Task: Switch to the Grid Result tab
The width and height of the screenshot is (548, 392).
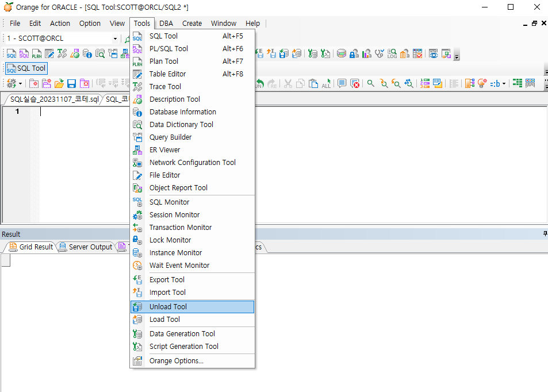Action: [32, 247]
